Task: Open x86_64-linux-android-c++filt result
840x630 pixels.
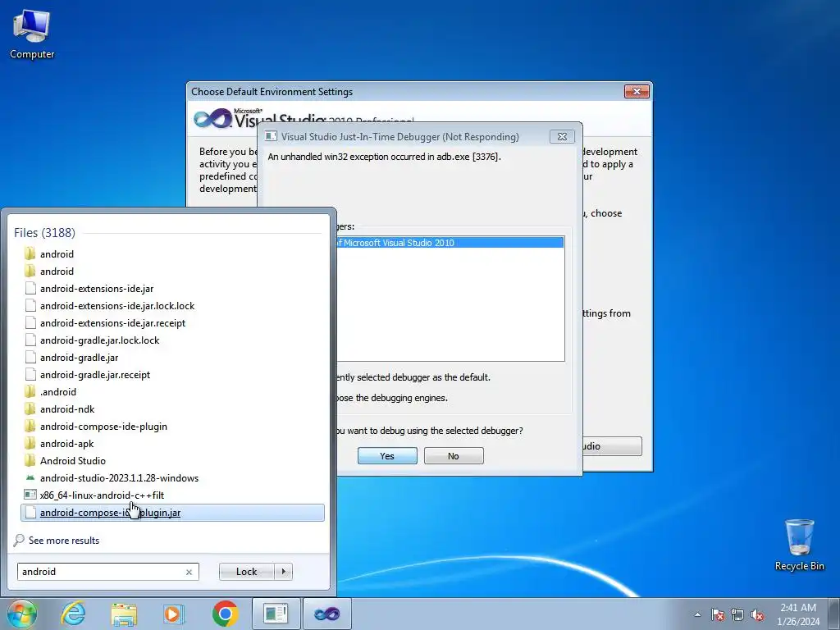Action: [x=172, y=495]
